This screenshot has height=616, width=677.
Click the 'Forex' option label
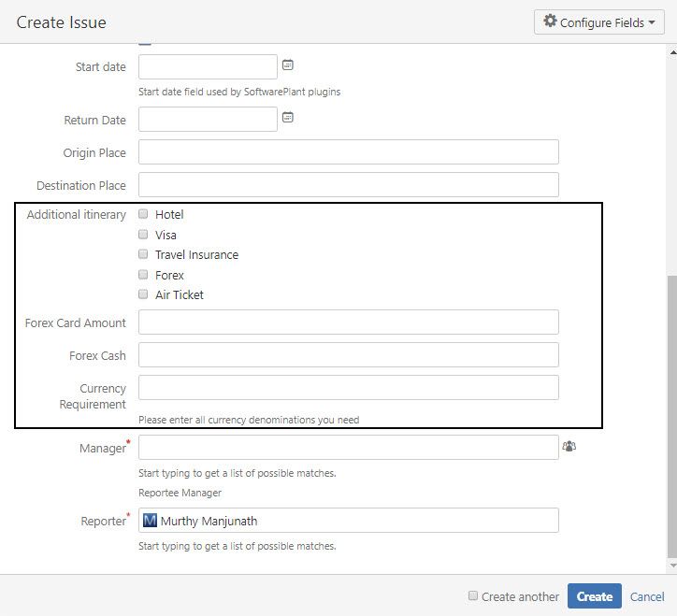coord(169,275)
